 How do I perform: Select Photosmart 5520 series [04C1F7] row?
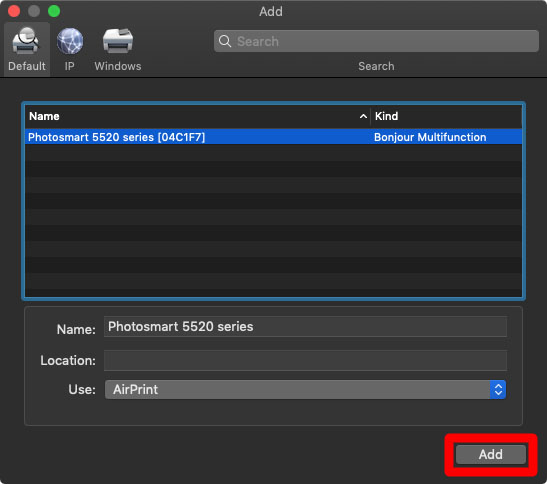(x=274, y=137)
